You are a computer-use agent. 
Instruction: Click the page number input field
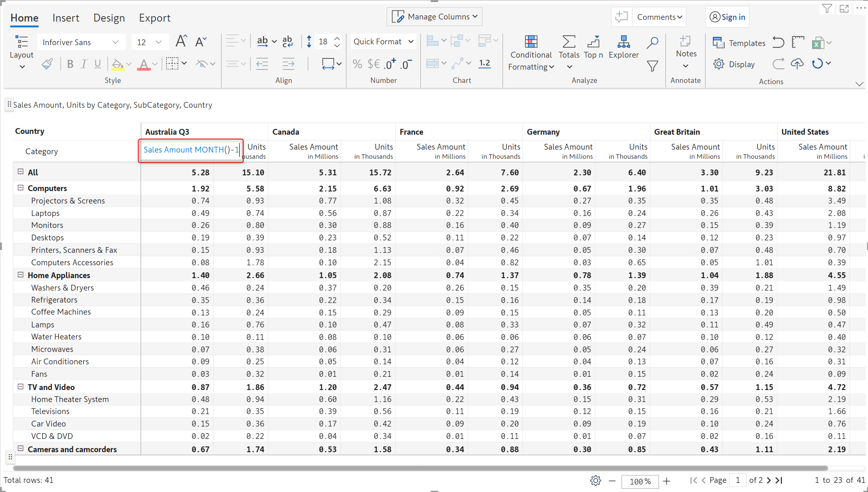pos(737,480)
